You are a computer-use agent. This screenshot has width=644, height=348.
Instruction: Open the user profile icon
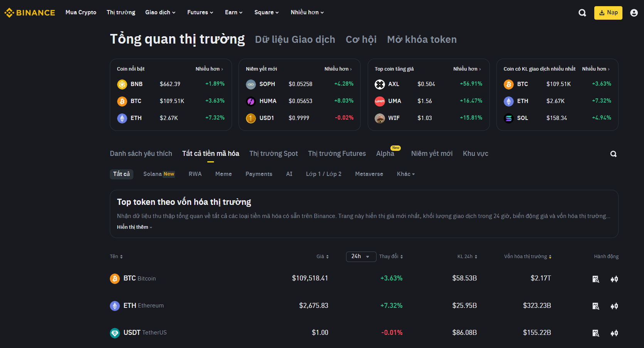(x=634, y=13)
